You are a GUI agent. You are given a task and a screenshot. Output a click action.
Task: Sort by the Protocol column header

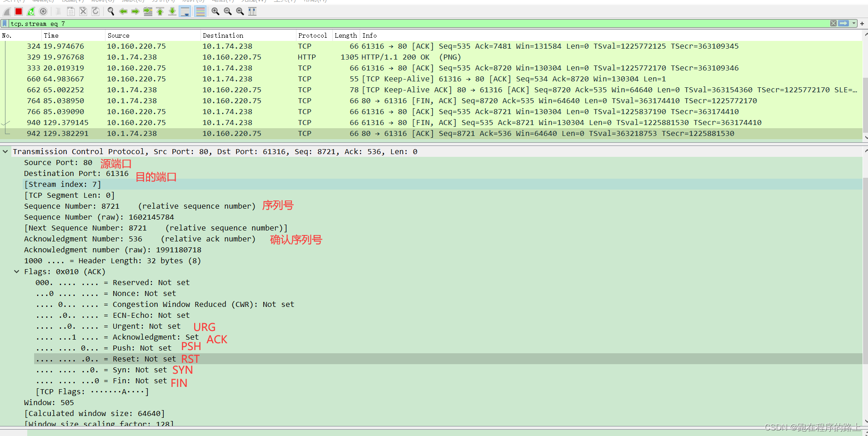(x=314, y=35)
